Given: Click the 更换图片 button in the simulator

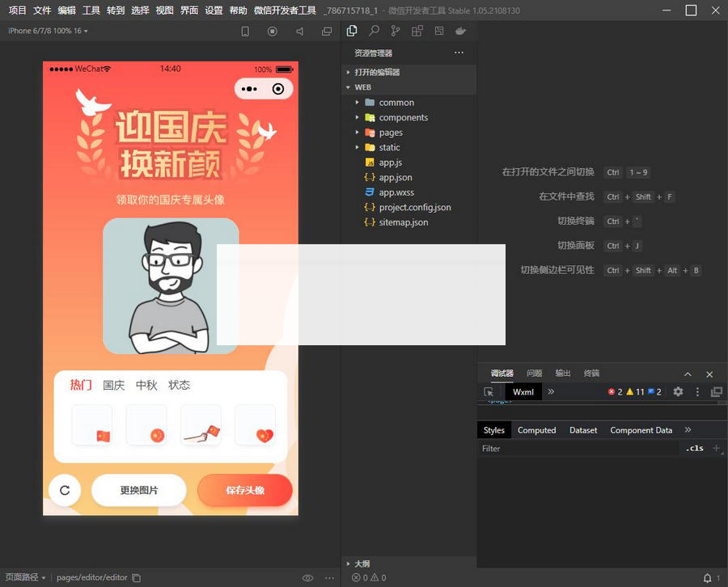Looking at the screenshot, I should pos(138,490).
